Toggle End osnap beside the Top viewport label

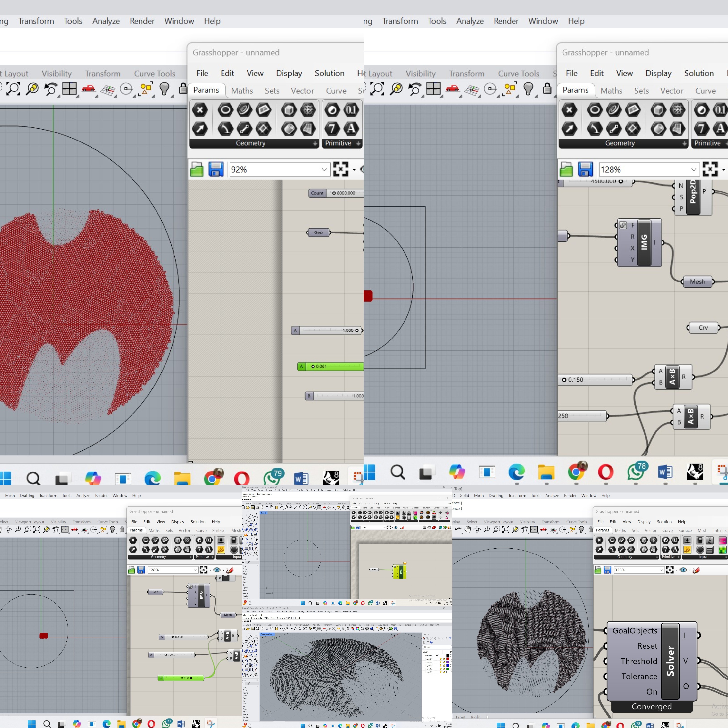(245, 566)
